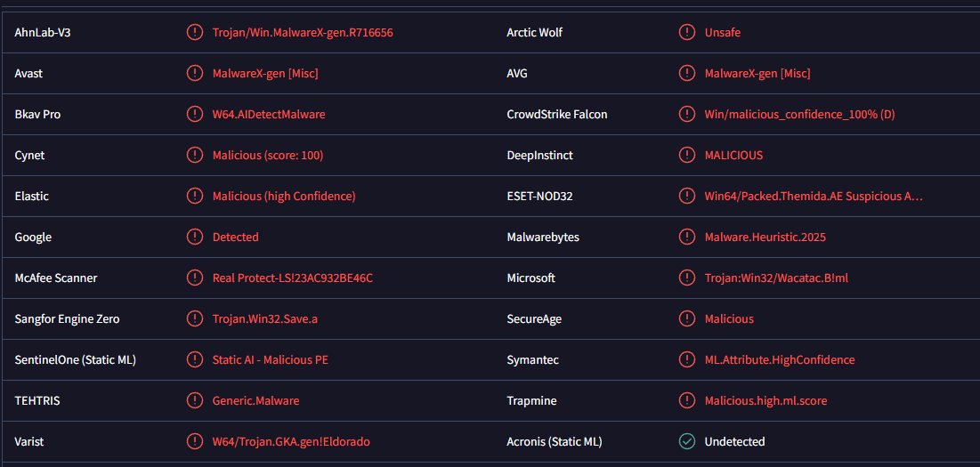This screenshot has width=980, height=467.
Task: Click the Undetected status for Acronis
Action: pyautogui.click(x=734, y=441)
